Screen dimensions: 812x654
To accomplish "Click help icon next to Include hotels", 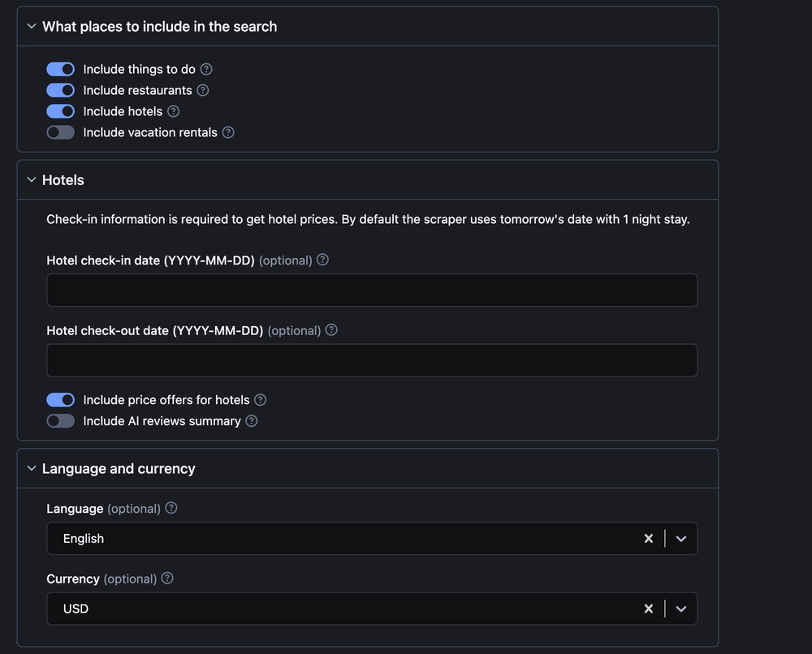I will click(173, 112).
